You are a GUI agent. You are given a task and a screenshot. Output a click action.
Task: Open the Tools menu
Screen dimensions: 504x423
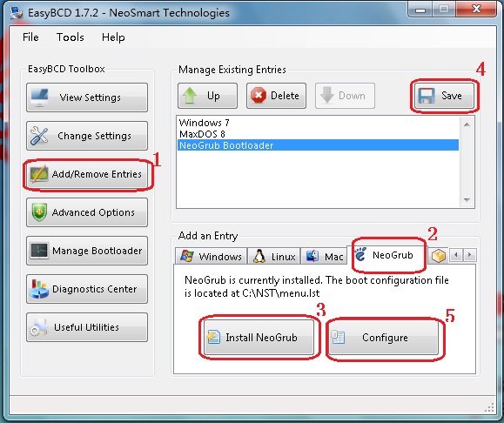70,37
